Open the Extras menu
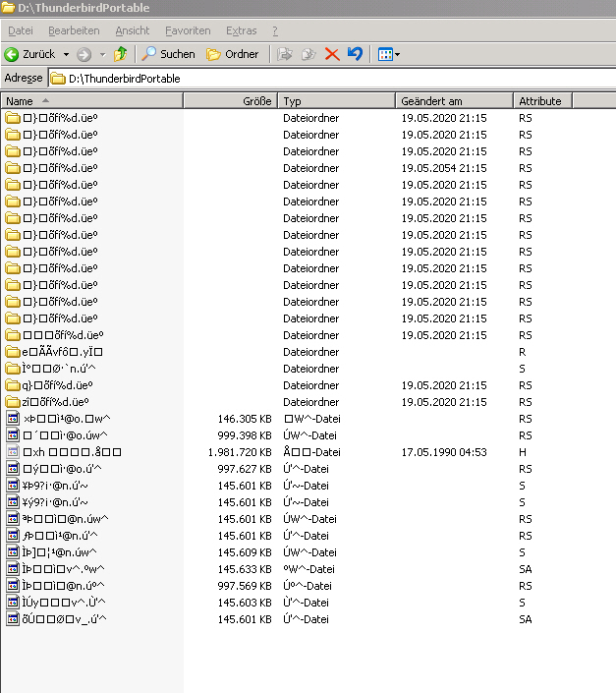Viewport: 616px width, 693px height. 241,30
